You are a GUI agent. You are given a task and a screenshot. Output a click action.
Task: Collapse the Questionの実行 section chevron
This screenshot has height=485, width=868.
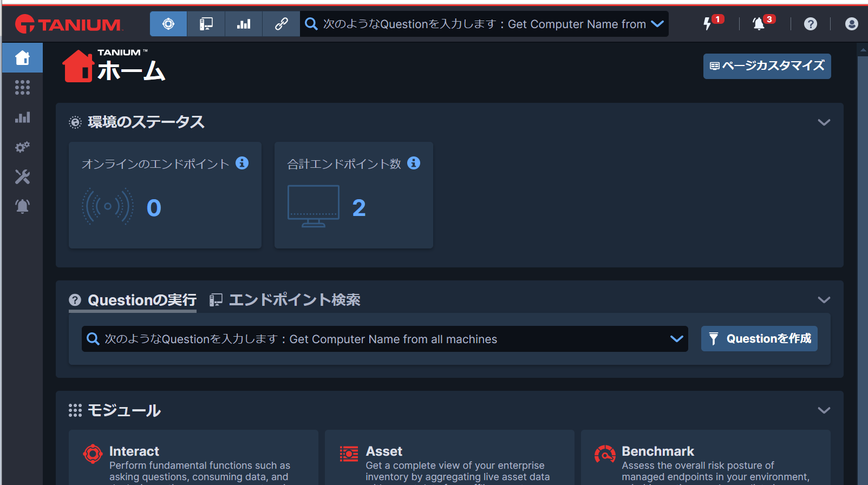click(824, 300)
